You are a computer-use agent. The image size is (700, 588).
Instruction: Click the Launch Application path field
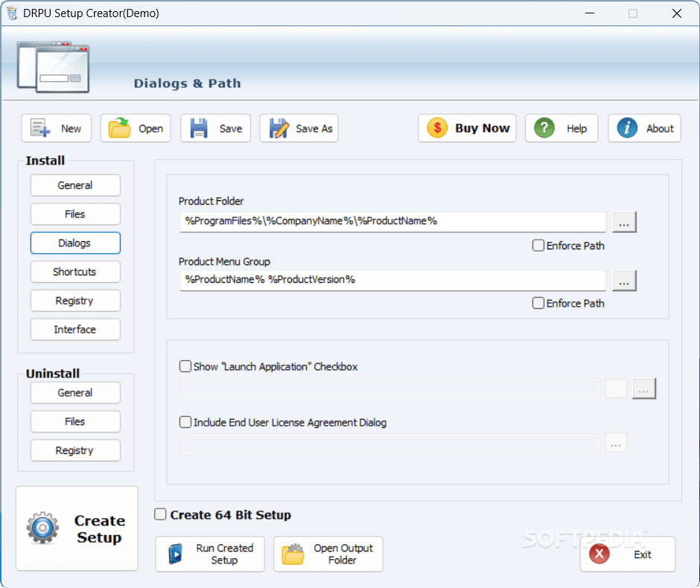click(389, 389)
